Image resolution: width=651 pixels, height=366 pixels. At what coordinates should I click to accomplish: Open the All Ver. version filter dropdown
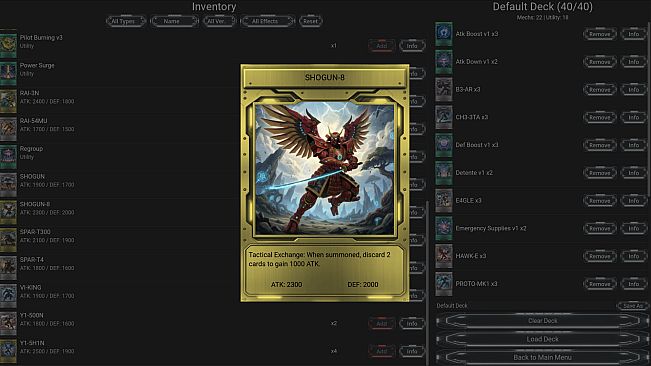(x=219, y=21)
